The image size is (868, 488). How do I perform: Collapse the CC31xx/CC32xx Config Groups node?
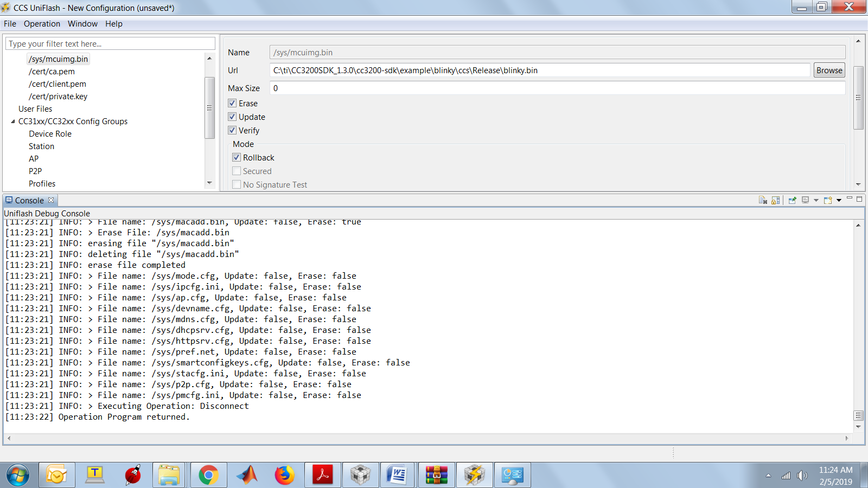[13, 121]
